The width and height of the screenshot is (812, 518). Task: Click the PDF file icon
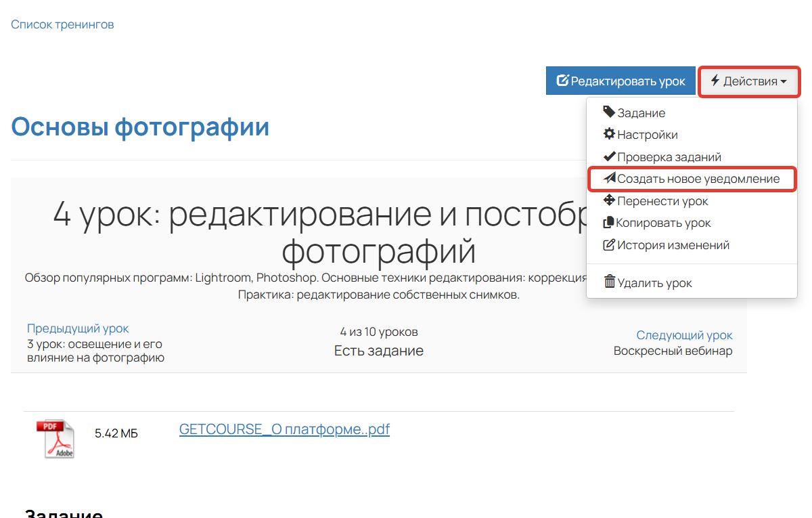[x=55, y=439]
